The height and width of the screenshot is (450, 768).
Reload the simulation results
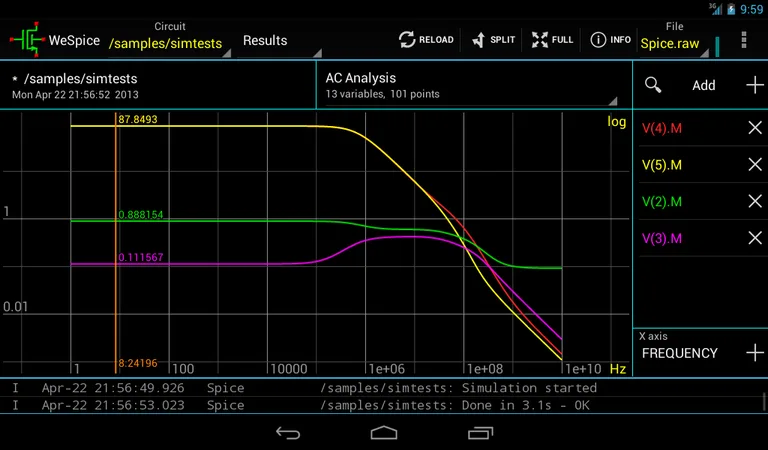pyautogui.click(x=425, y=40)
